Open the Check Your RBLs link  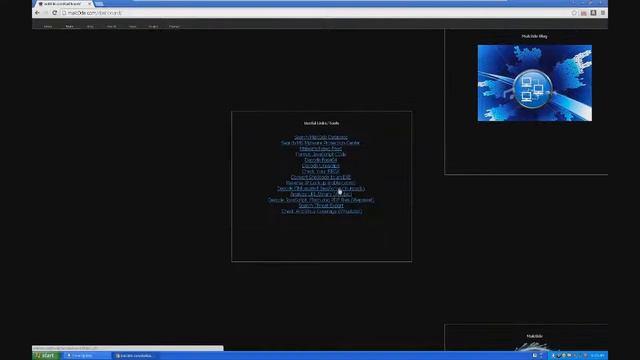click(321, 171)
